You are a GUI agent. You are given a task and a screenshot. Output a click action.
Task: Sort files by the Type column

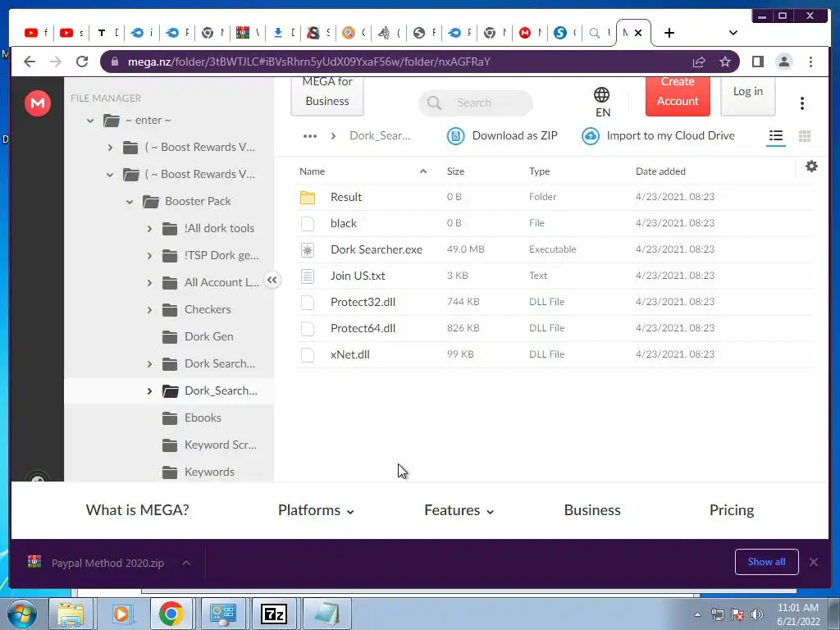540,171
